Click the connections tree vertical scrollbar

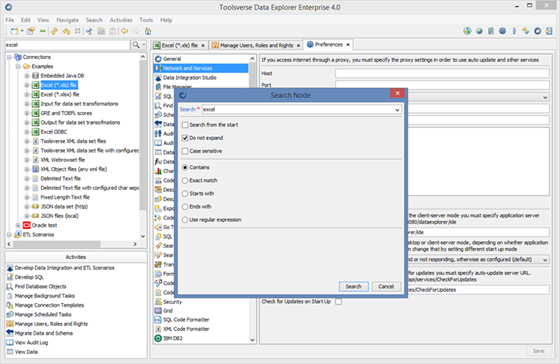click(x=142, y=134)
